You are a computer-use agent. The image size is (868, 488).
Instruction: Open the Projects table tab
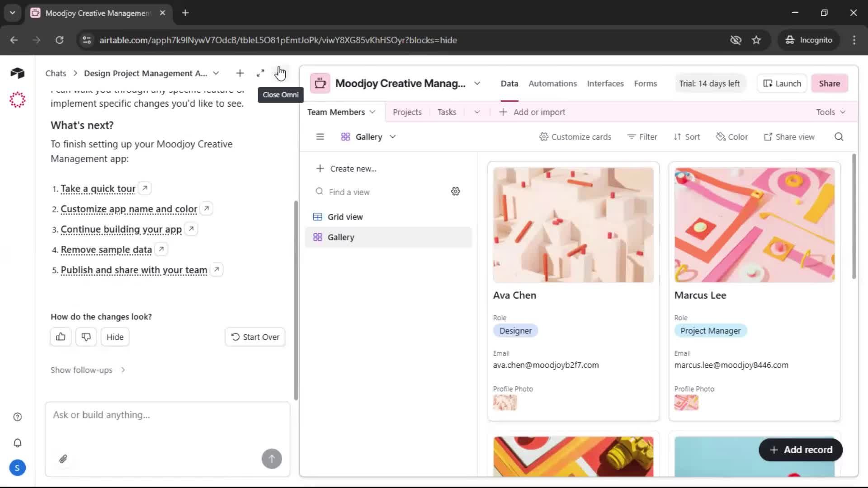point(407,112)
